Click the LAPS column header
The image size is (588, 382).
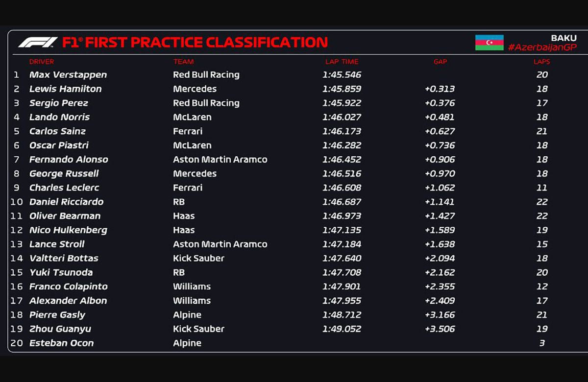coord(541,62)
